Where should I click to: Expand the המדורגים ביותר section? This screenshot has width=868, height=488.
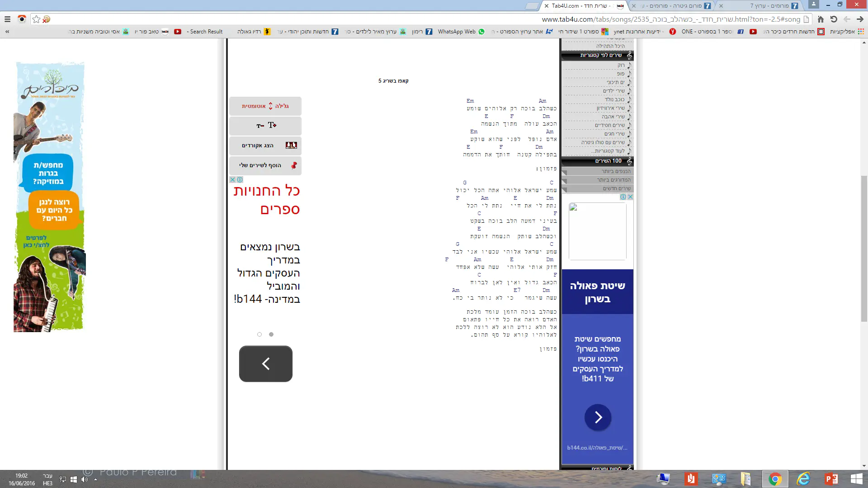[x=613, y=180]
